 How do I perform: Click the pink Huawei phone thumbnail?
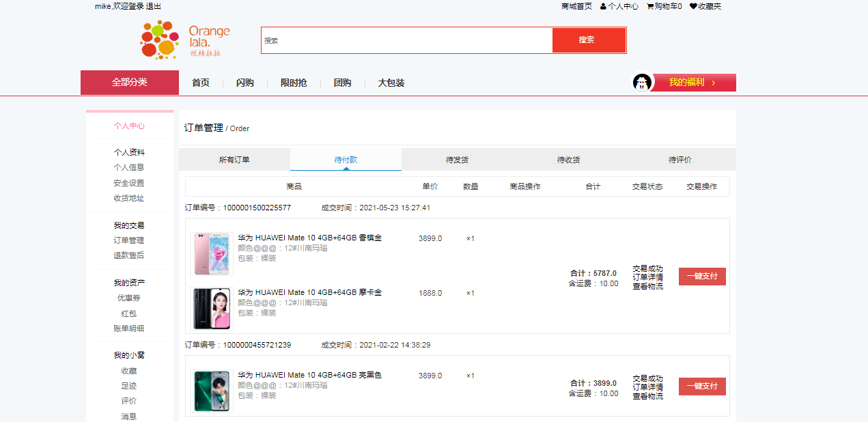212,254
